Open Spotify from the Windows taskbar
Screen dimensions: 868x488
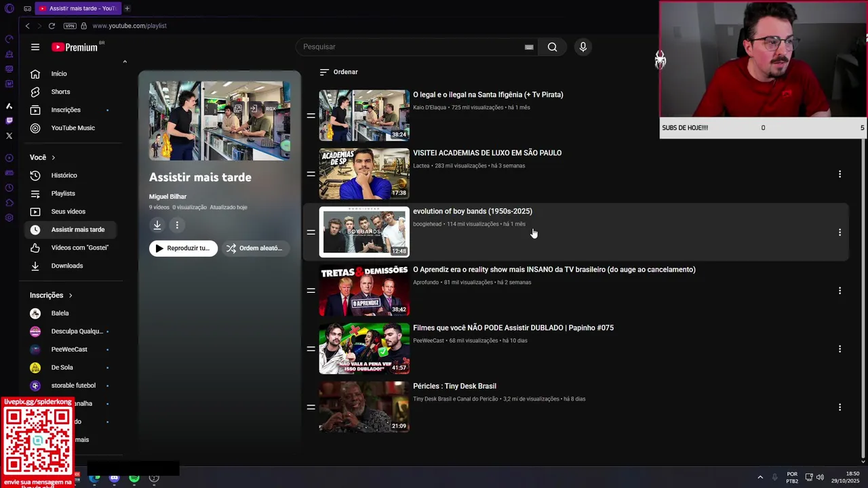click(134, 478)
